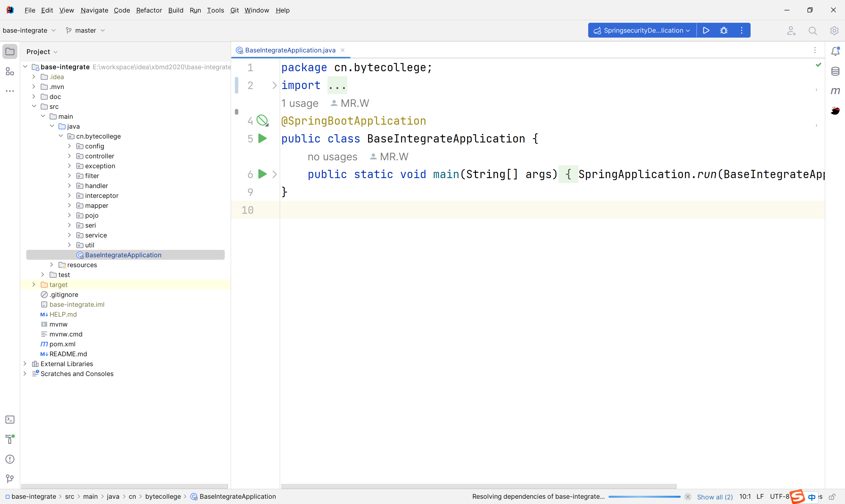Open the Database tool window

click(x=835, y=71)
